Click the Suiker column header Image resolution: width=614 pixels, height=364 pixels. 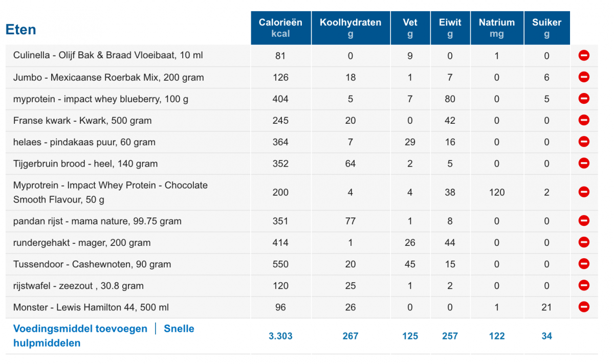(x=546, y=28)
